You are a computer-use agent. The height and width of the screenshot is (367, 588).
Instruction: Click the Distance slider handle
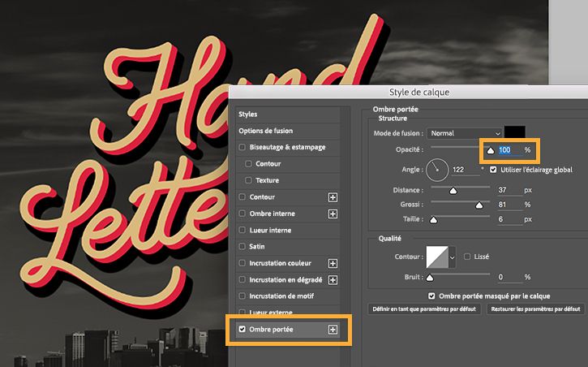click(453, 191)
